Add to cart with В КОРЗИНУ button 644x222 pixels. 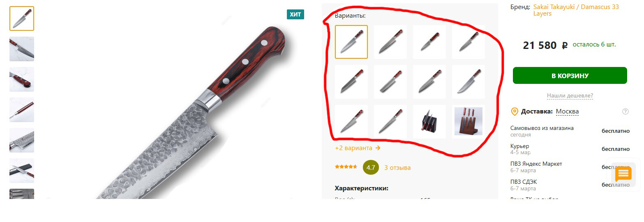coord(570,76)
